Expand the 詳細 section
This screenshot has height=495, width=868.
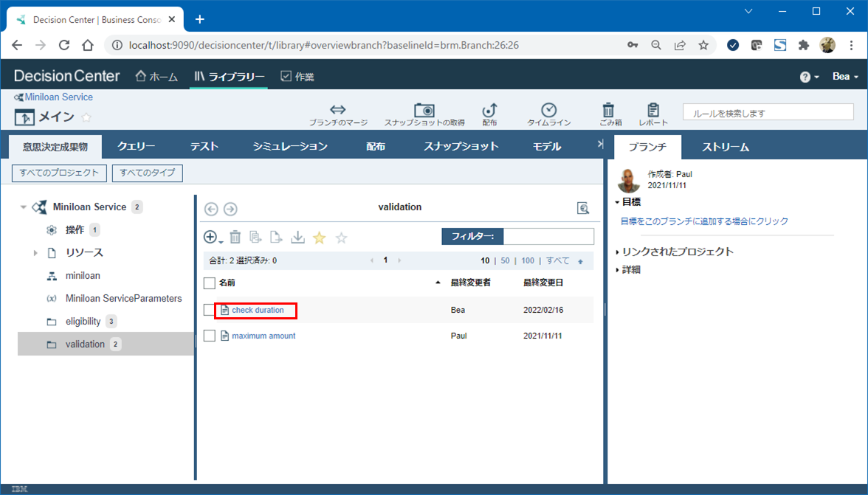(618, 270)
